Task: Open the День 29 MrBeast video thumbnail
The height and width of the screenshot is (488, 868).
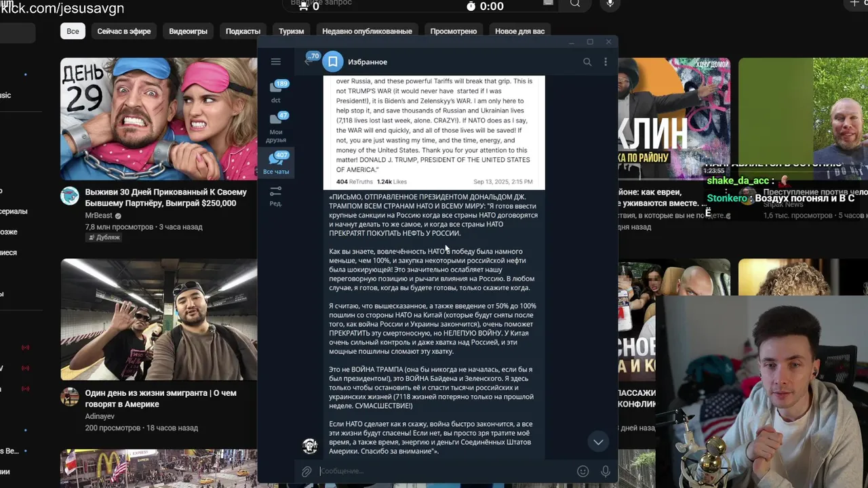Action: [x=159, y=119]
